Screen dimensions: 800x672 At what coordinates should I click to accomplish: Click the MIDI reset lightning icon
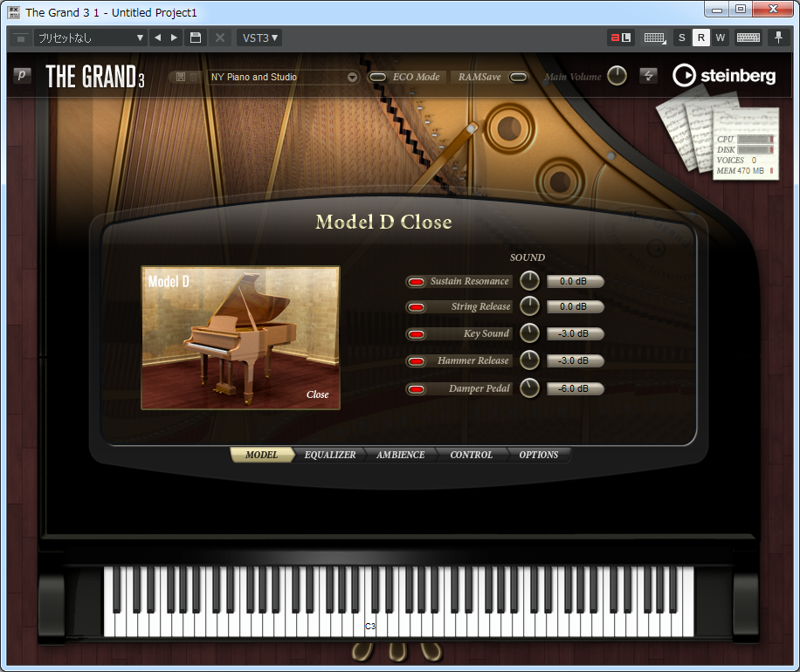click(648, 75)
